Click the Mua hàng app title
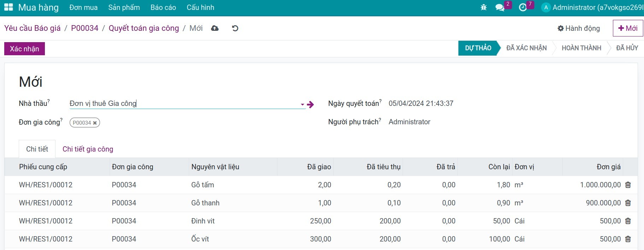644x250 pixels. pos(39,7)
